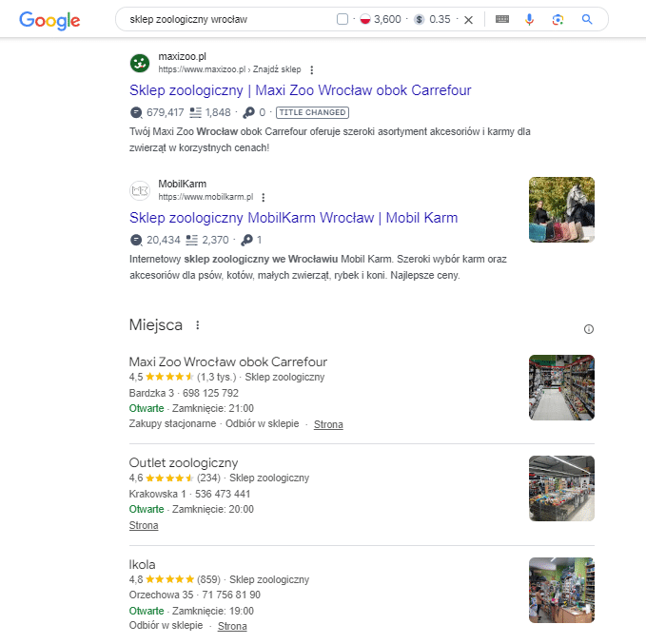Screen dimensions: 646x644
Task: Click the https://www.mobilkarm.pl URL text
Action: [206, 197]
